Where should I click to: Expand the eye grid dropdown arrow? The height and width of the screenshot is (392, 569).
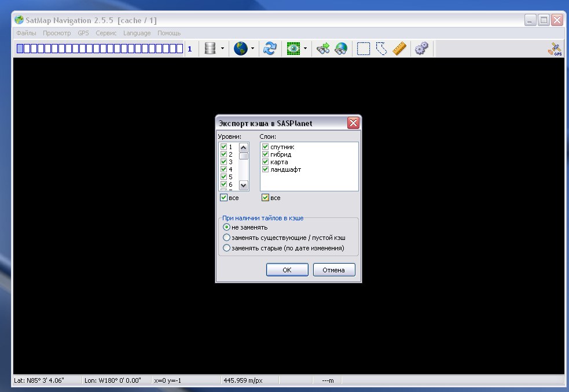coord(305,48)
